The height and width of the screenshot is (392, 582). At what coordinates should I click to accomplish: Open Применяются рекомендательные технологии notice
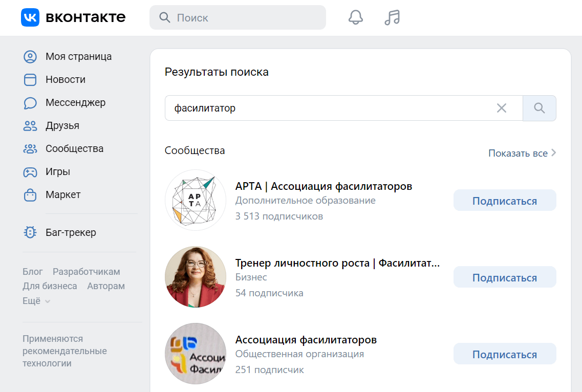point(64,351)
